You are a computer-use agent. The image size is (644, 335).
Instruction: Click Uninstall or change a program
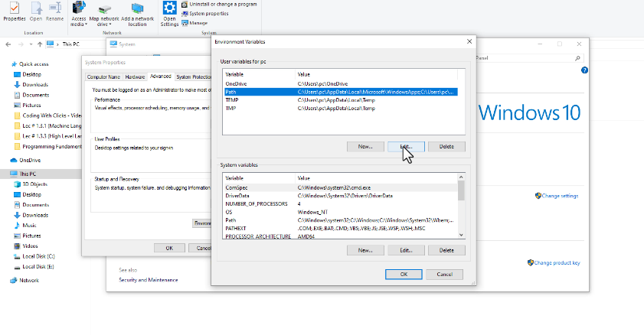(219, 4)
